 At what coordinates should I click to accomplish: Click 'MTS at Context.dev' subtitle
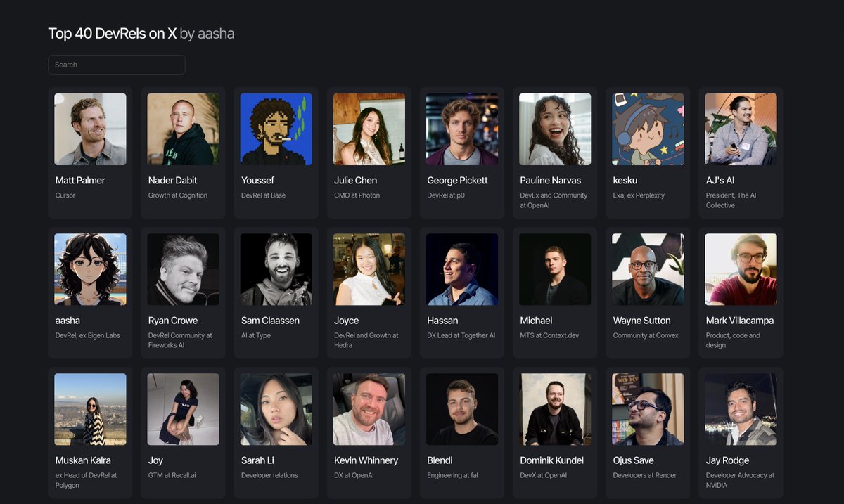[549, 335]
